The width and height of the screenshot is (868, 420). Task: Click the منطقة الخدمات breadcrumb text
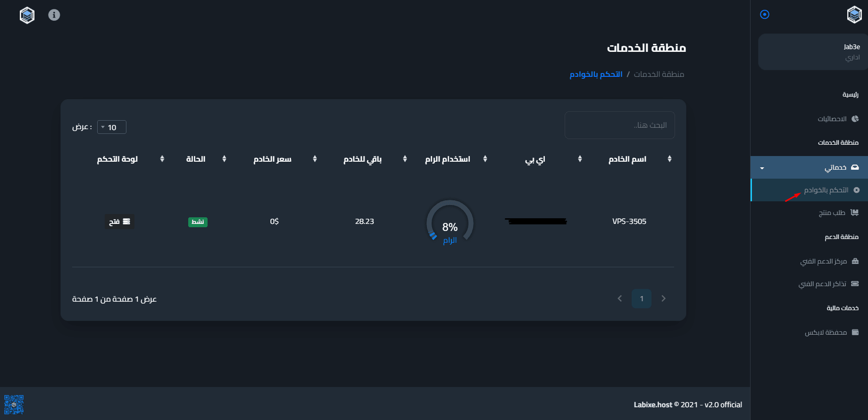coord(659,74)
